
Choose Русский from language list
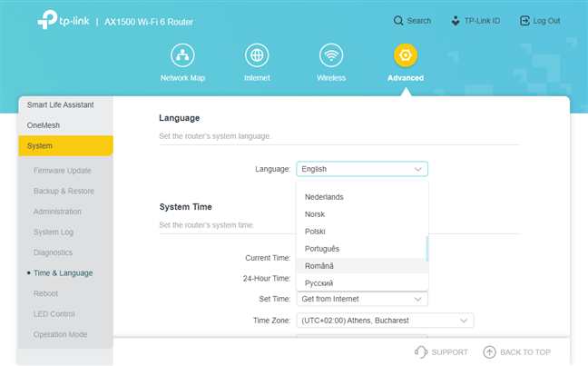click(x=362, y=283)
